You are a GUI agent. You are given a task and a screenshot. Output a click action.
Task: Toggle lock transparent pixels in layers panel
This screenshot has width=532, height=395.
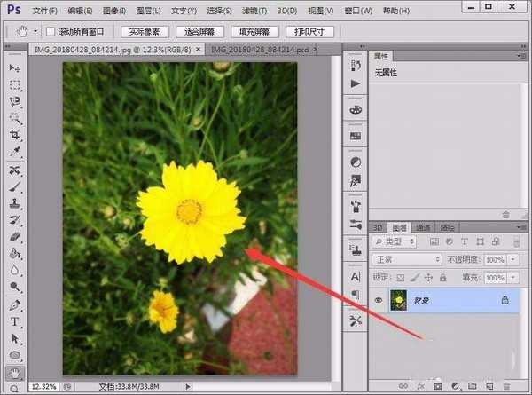(401, 277)
